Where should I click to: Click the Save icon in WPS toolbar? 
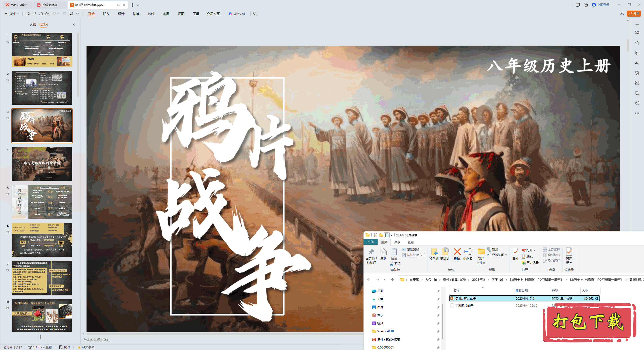click(x=28, y=14)
